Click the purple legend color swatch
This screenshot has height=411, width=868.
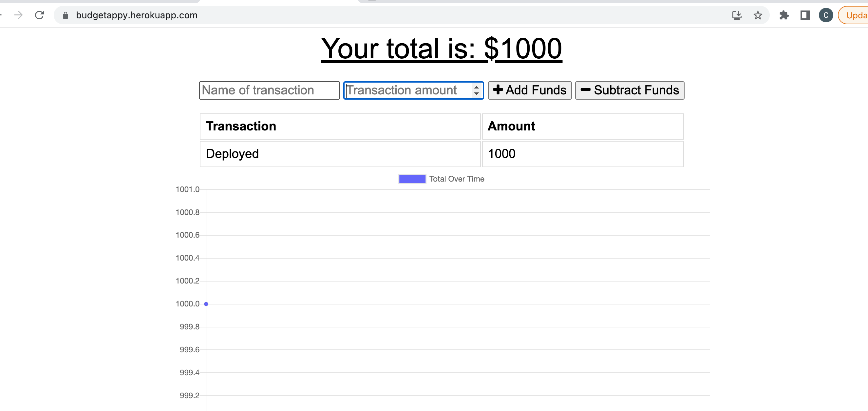(x=412, y=179)
